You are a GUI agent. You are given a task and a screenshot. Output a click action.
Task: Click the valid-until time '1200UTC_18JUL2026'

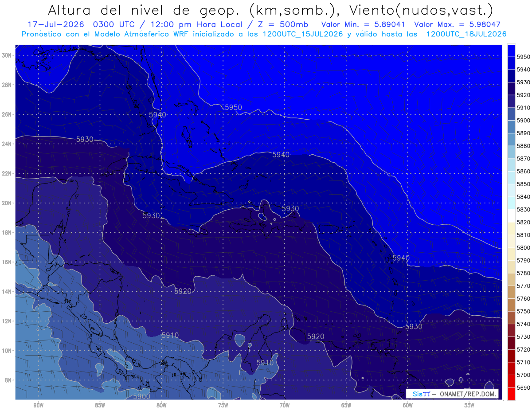(466, 34)
